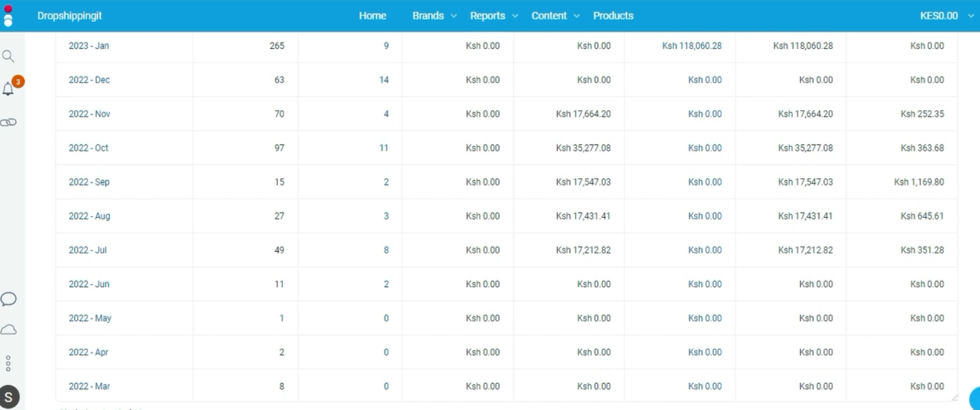The image size is (980, 410).
Task: Open the 2022 - Dec row link
Action: [89, 80]
